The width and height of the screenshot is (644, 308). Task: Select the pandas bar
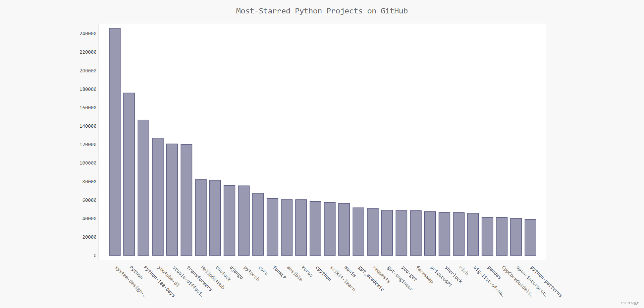[487, 236]
